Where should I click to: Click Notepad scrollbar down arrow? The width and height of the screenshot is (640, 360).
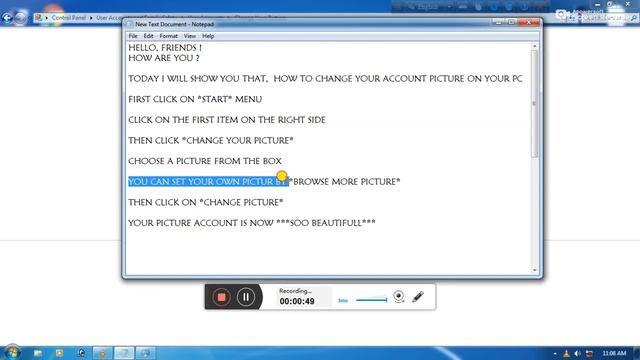(x=535, y=270)
